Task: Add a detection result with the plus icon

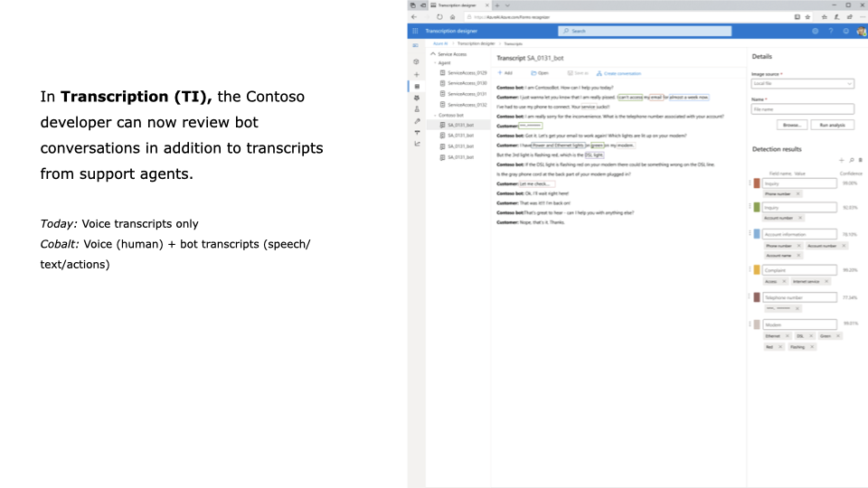Action: click(x=842, y=160)
